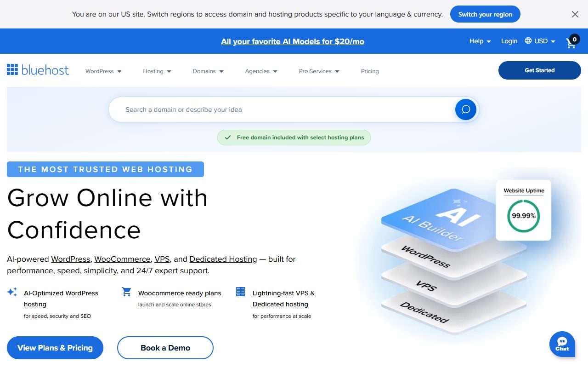The width and height of the screenshot is (588, 368).
Task: Click the Website Uptime 99.99% gauge
Action: click(523, 215)
